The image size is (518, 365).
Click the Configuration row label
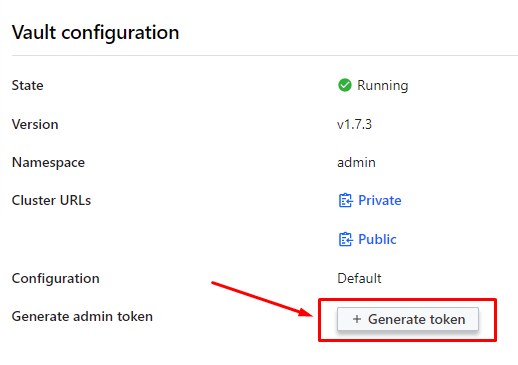56,279
